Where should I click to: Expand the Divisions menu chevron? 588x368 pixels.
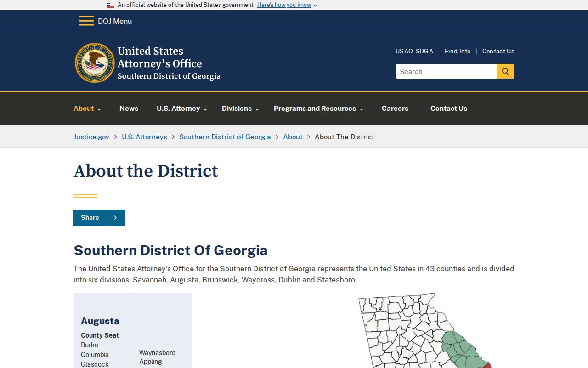pyautogui.click(x=257, y=109)
